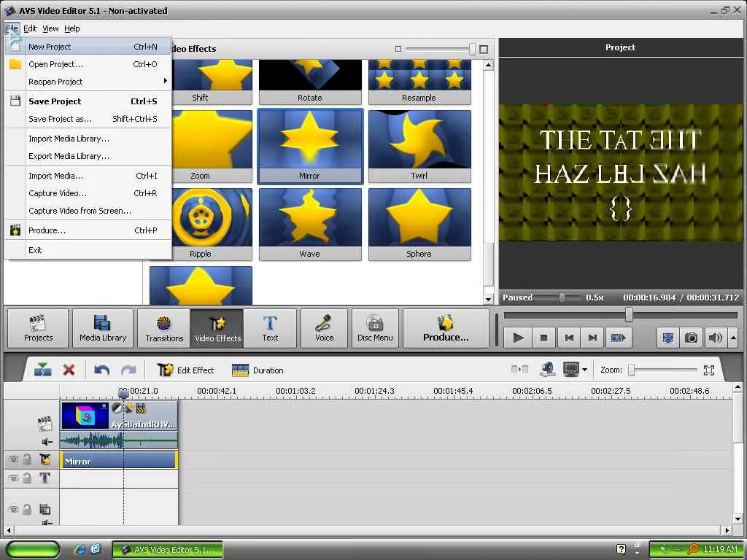
Task: Toggle lock on the video effects track
Action: 27,459
